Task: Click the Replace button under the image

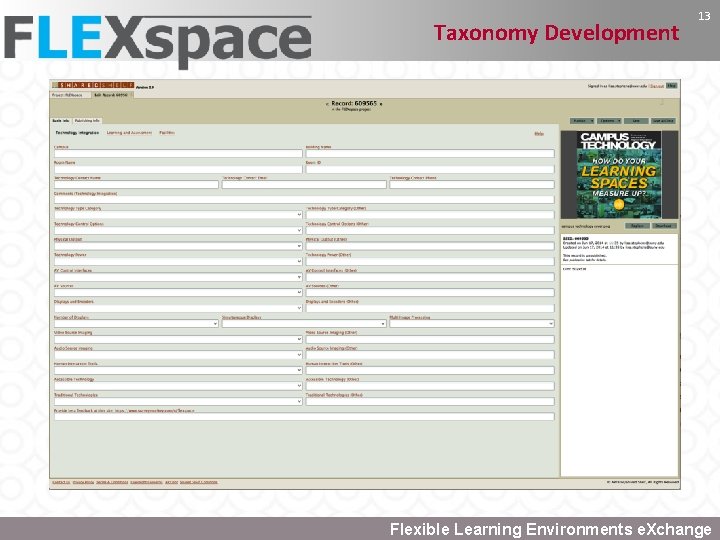Action: pyautogui.click(x=637, y=226)
